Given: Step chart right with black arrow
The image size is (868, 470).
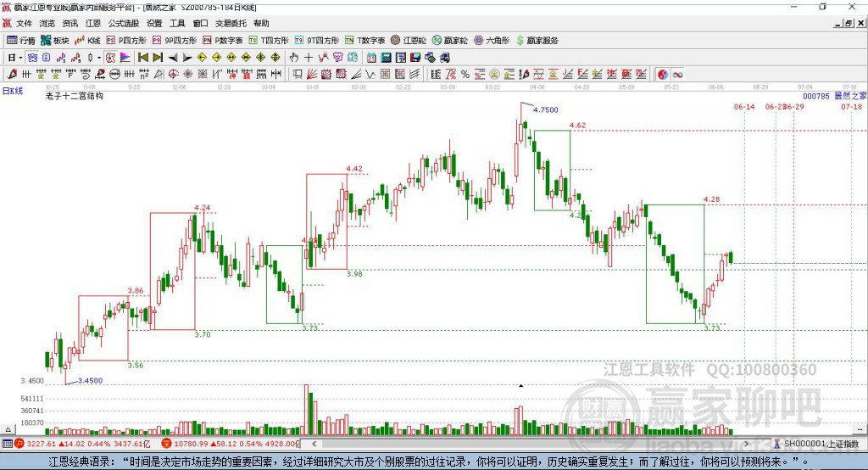Looking at the screenshot, I should tap(187, 58).
